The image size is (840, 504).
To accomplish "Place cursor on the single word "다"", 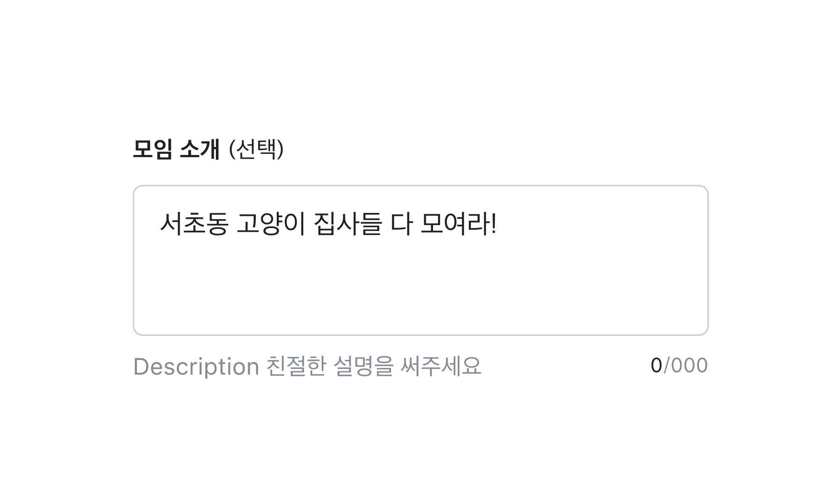I will click(x=401, y=224).
